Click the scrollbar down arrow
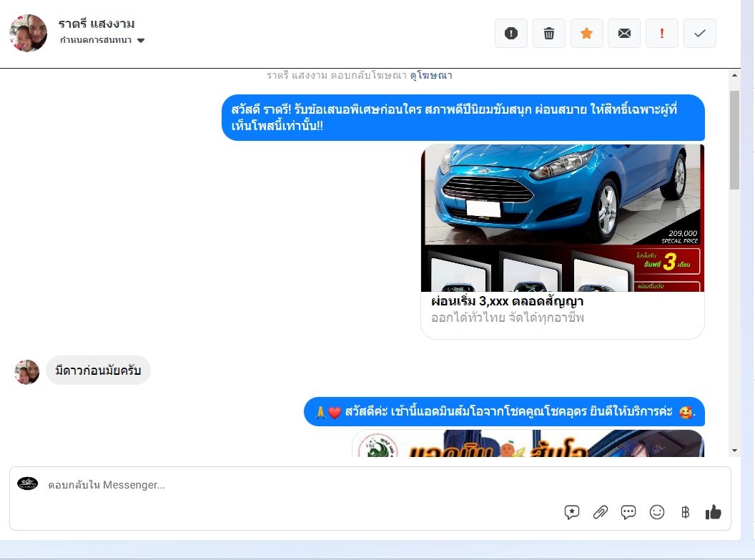Screen dimensions: 755x560 tap(734, 451)
